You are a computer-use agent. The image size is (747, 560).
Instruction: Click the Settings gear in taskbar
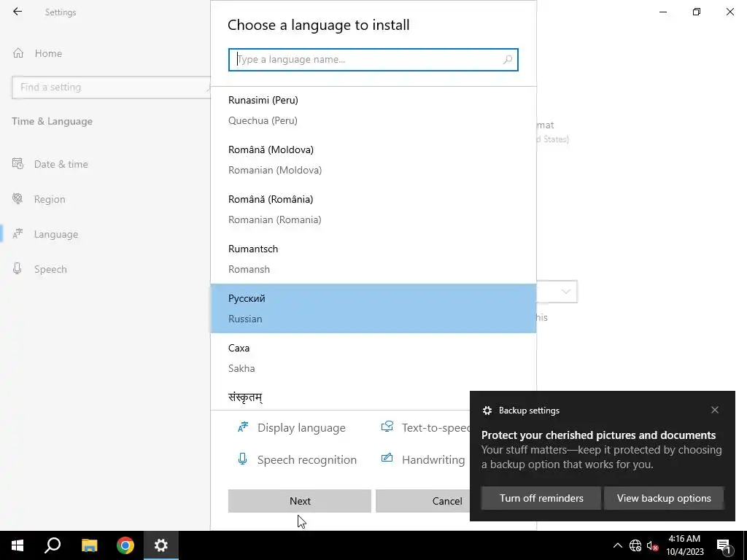tap(161, 545)
